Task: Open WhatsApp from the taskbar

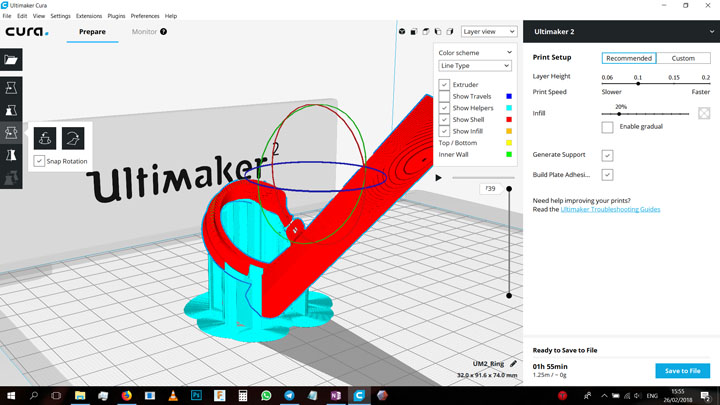Action: tap(266, 395)
